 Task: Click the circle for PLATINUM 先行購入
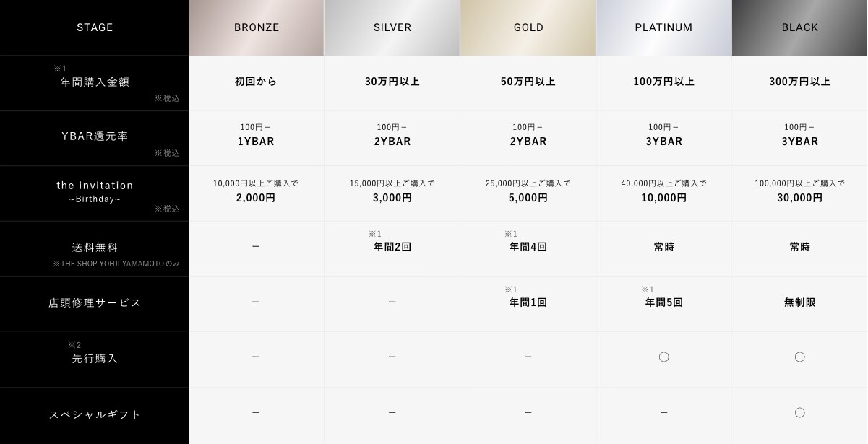coord(663,357)
